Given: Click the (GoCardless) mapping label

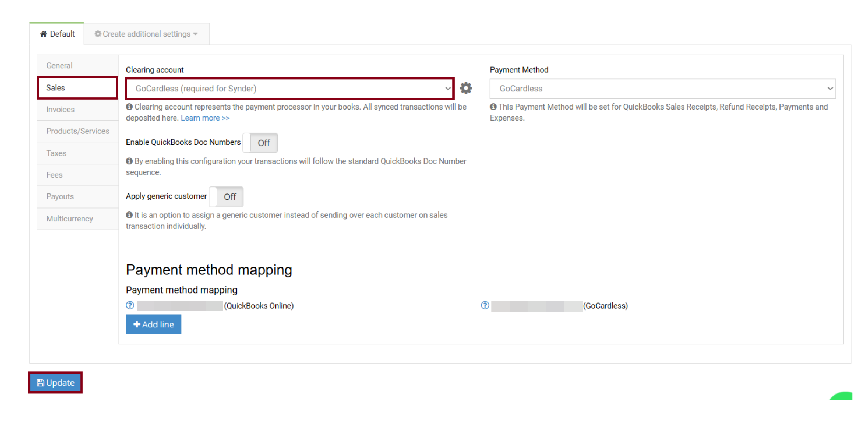Looking at the screenshot, I should [x=605, y=306].
